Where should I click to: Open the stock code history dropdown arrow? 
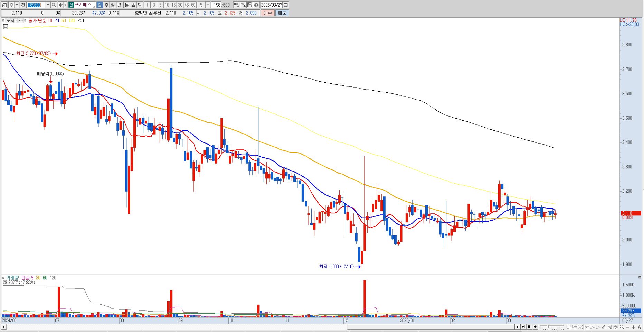click(x=48, y=5)
